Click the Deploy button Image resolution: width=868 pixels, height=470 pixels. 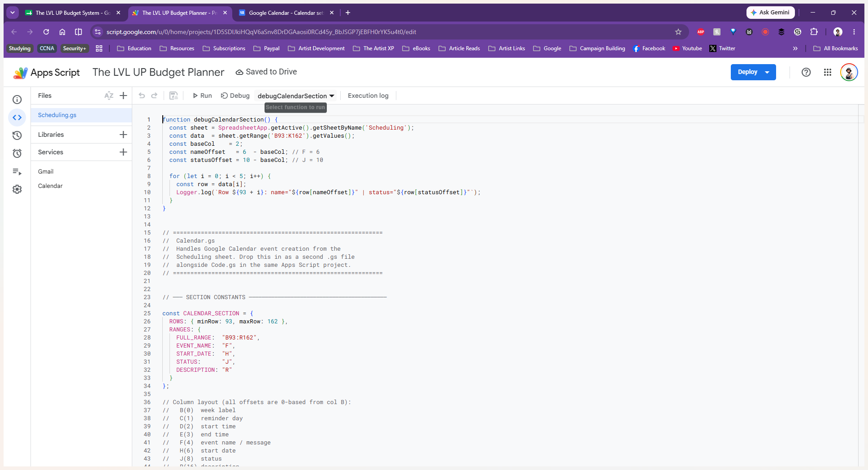coord(747,72)
